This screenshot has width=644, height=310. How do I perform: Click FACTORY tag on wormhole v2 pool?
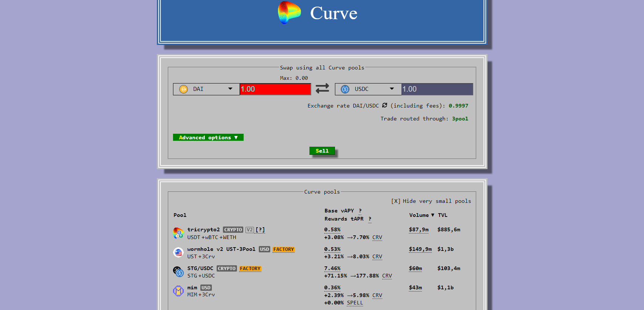(x=284, y=249)
